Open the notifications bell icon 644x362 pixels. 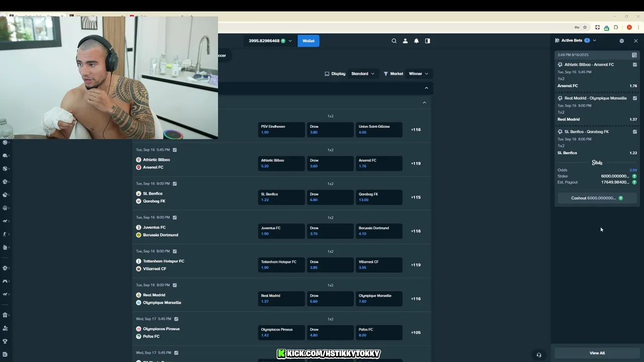[x=416, y=41]
